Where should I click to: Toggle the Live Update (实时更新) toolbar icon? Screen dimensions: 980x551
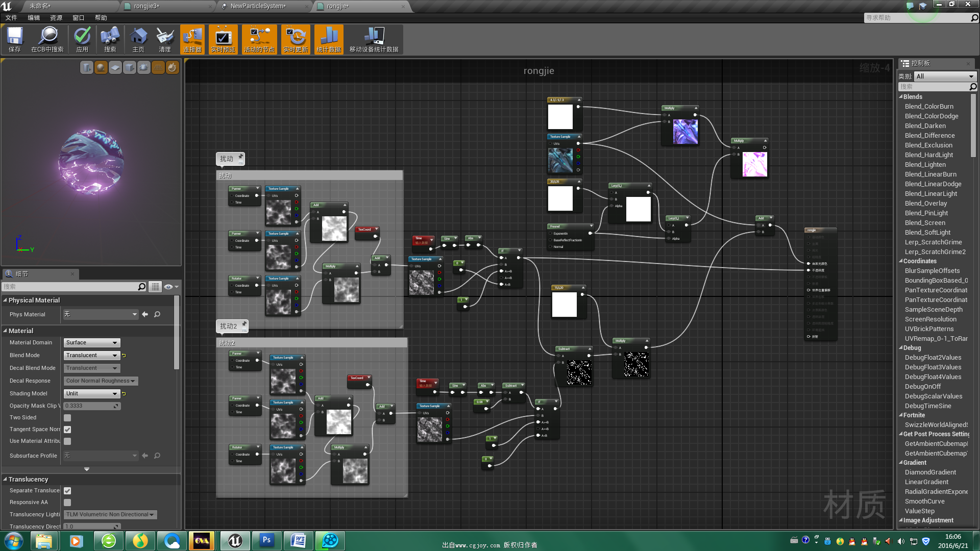tap(296, 39)
